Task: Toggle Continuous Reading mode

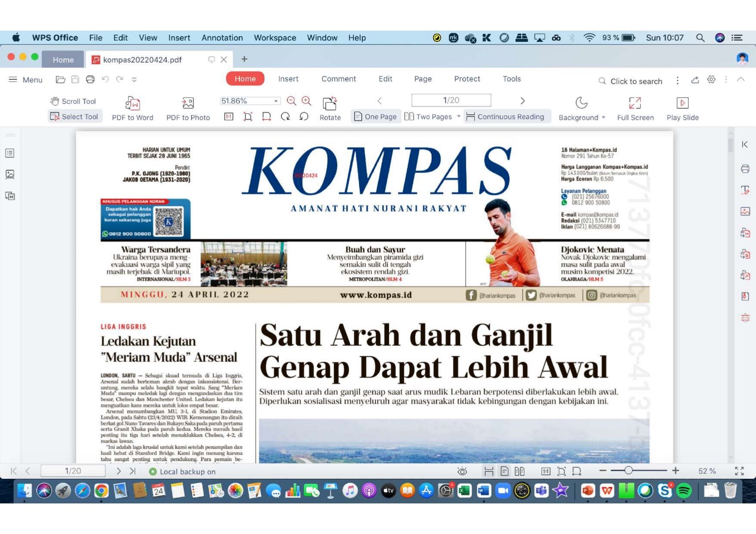Action: [506, 117]
